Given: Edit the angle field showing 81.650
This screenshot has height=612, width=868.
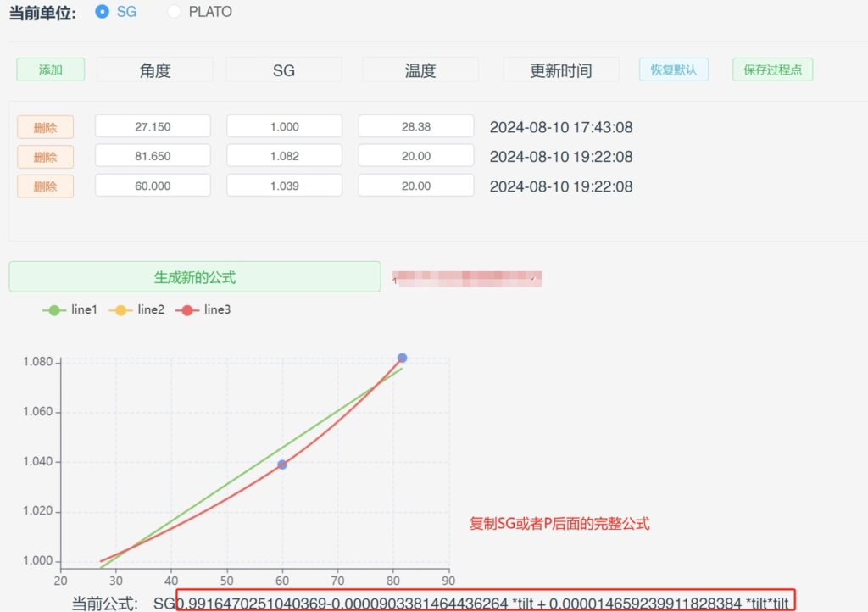Looking at the screenshot, I should point(153,157).
